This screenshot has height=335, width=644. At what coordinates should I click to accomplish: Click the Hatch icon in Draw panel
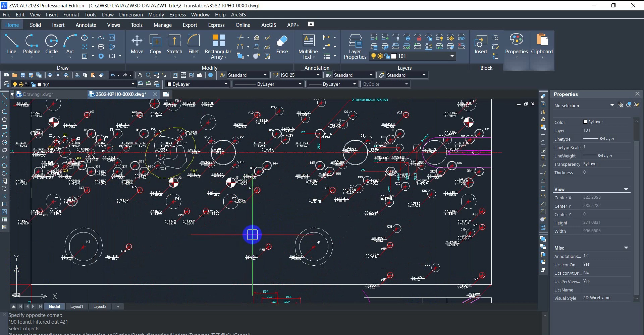click(85, 56)
